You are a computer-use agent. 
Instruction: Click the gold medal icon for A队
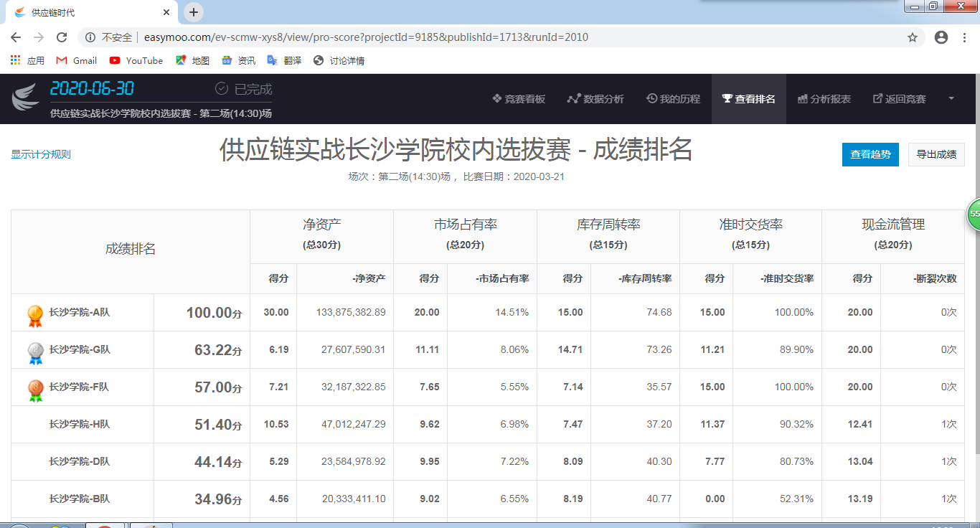(x=35, y=314)
